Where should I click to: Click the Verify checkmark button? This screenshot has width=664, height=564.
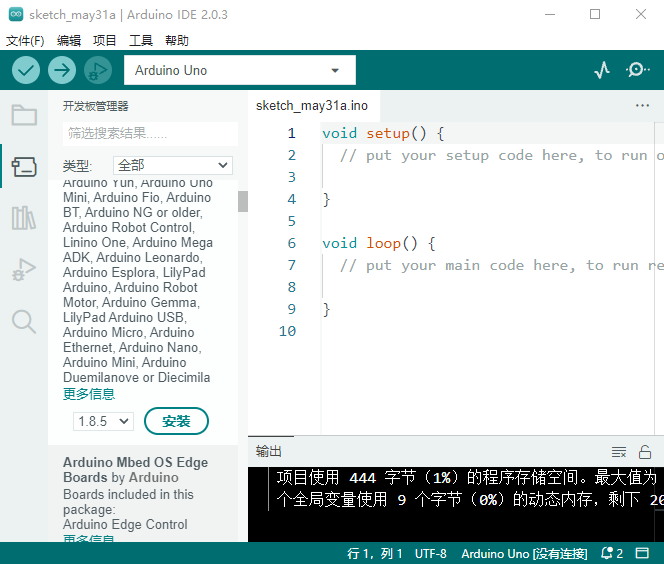pos(26,70)
